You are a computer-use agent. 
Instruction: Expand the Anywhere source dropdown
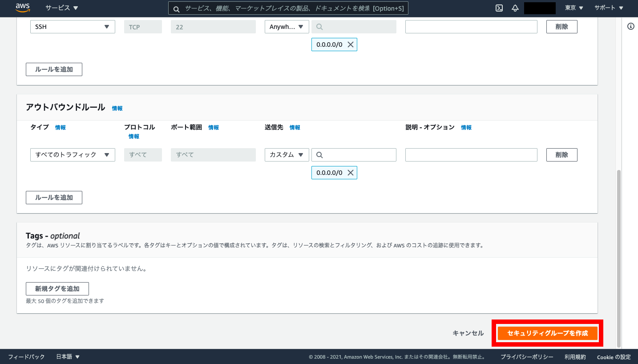[x=287, y=27]
